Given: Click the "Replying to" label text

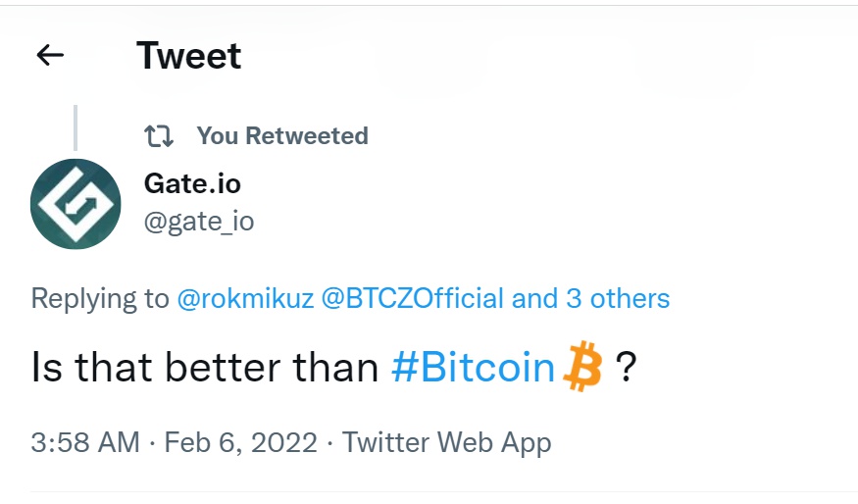Looking at the screenshot, I should (x=100, y=298).
